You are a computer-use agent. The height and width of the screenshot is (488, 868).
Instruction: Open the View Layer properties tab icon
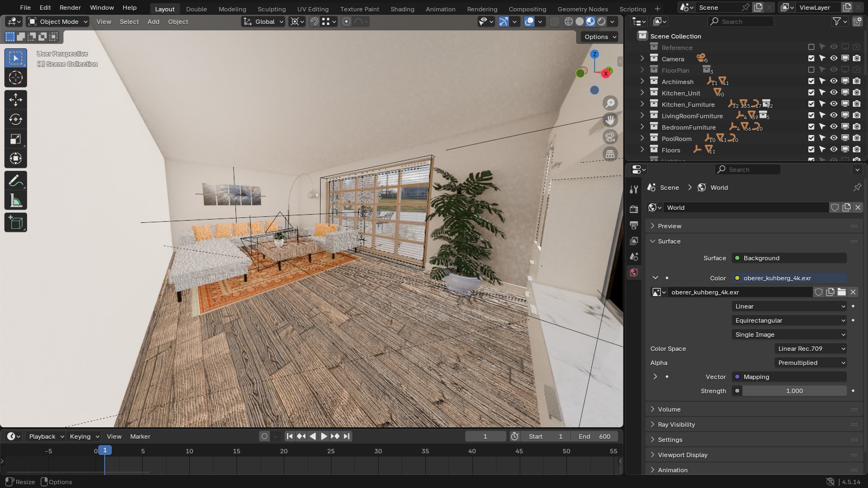634,241
